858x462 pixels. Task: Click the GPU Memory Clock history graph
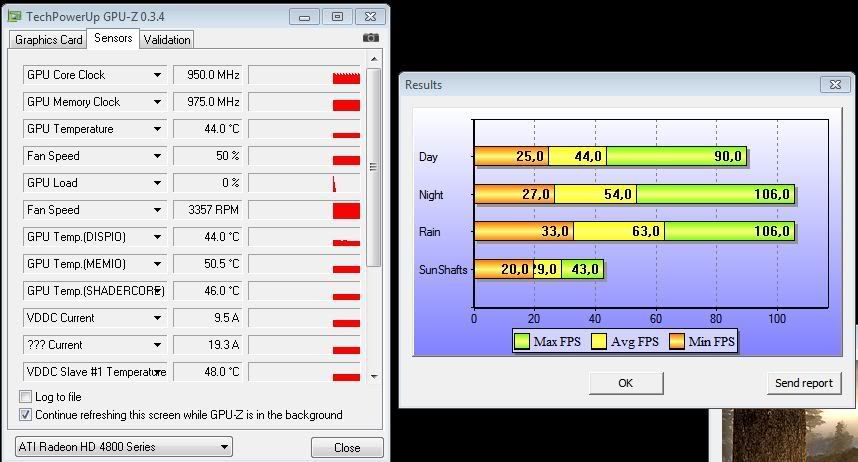click(x=304, y=102)
